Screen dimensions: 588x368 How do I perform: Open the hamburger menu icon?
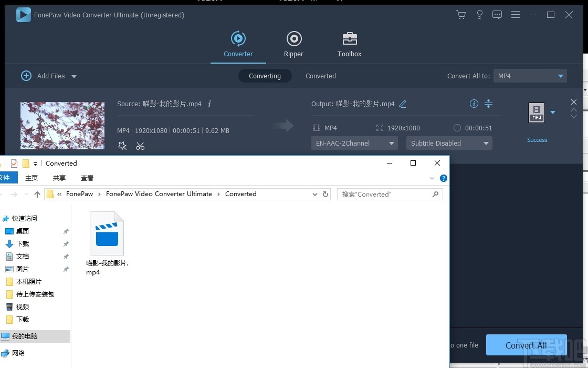pyautogui.click(x=515, y=15)
